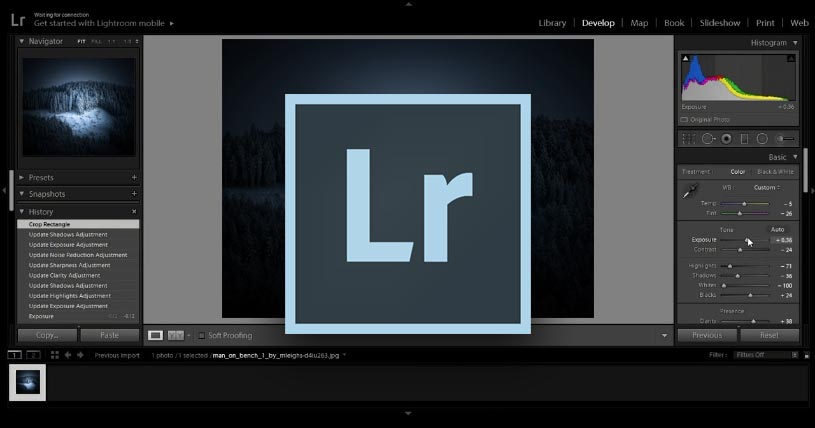
Task: Click the Exposure slider handle
Action: [747, 240]
